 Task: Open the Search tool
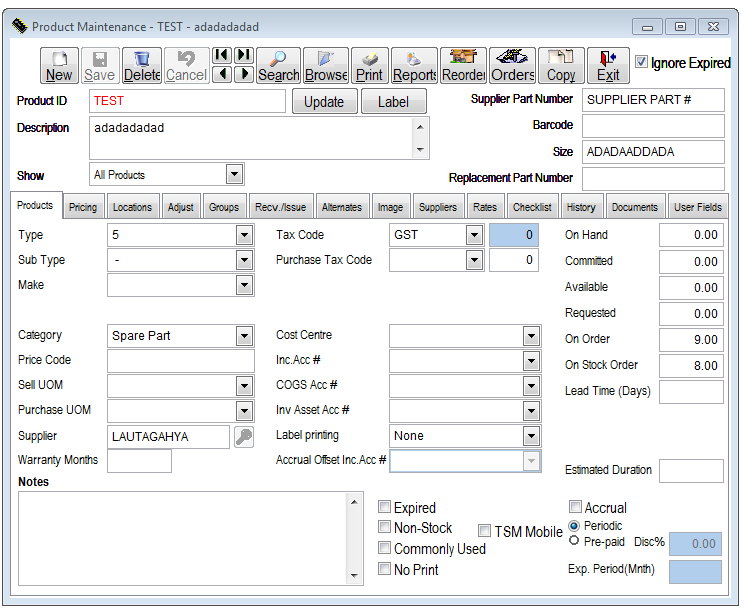278,66
